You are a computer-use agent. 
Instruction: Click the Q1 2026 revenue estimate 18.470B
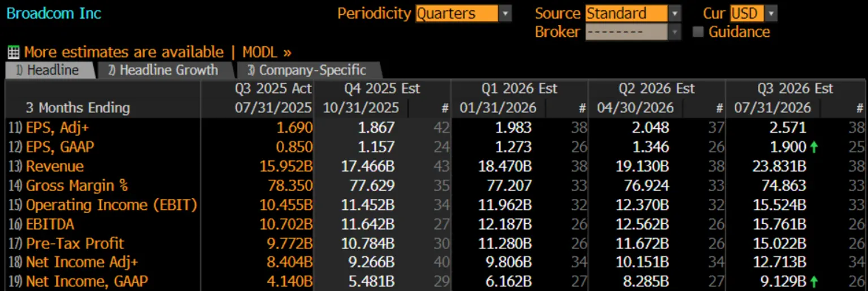click(x=506, y=166)
